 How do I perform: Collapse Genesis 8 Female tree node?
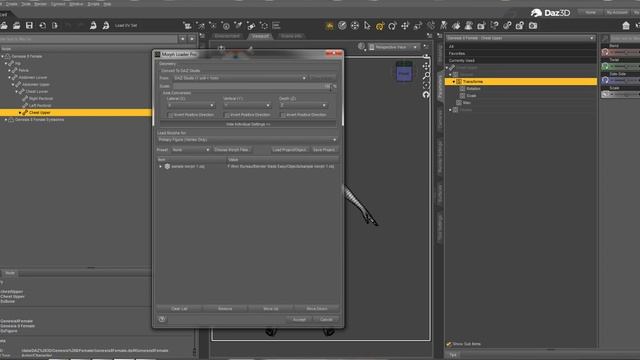point(2,56)
